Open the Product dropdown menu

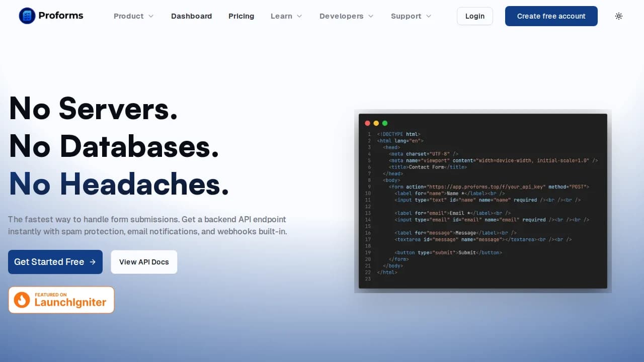133,16
